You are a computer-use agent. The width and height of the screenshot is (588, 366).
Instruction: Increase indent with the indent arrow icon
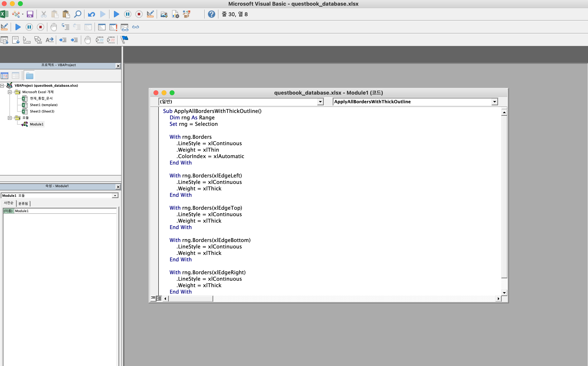point(63,40)
